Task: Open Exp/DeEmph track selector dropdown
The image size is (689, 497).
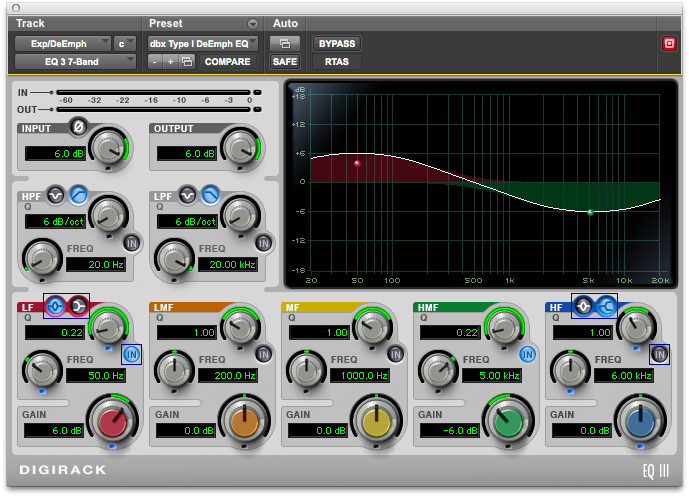Action: click(x=62, y=44)
